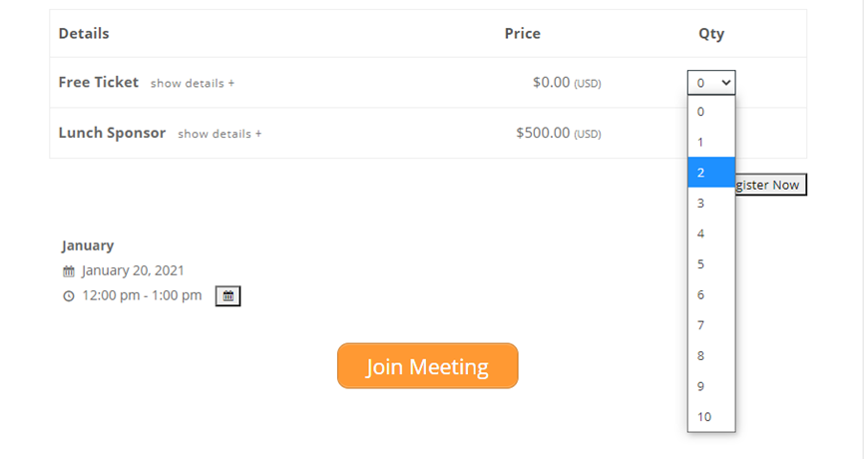Viewport: 868px width, 459px height.
Task: Set ticket quantity to 10
Action: click(710, 416)
